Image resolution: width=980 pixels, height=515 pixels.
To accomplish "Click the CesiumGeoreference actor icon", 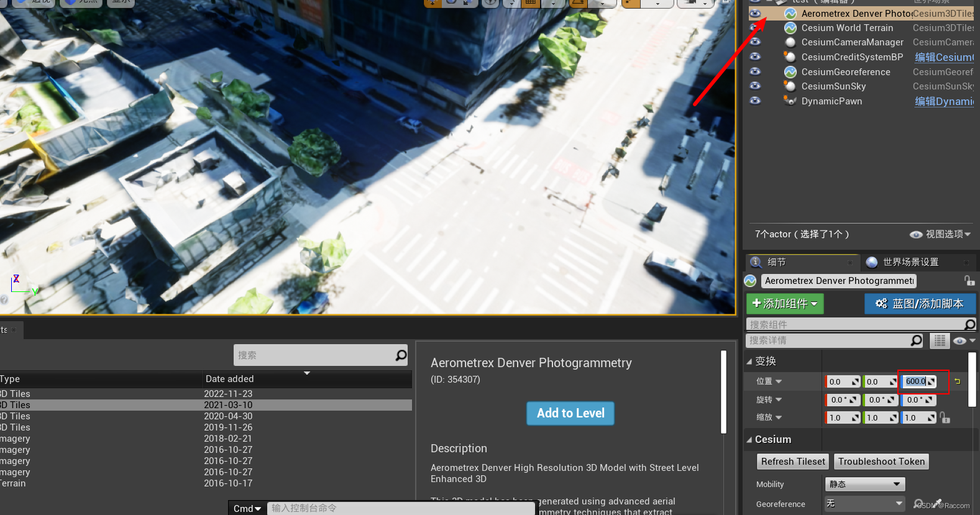I will pyautogui.click(x=790, y=71).
